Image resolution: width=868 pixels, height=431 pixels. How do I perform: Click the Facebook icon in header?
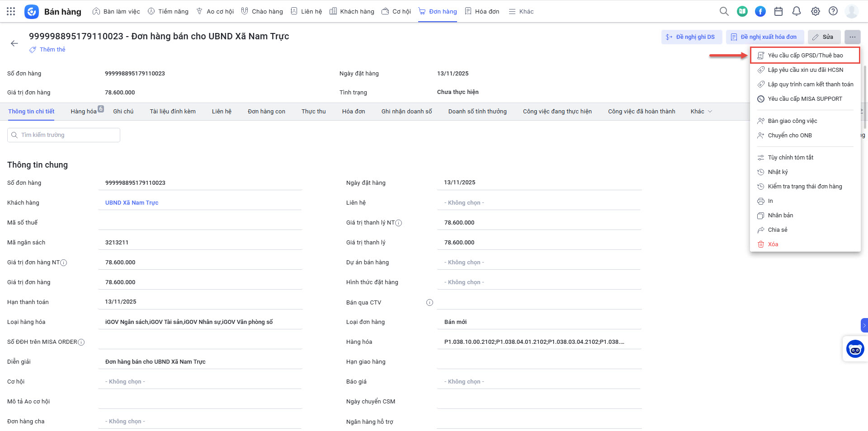(x=760, y=11)
